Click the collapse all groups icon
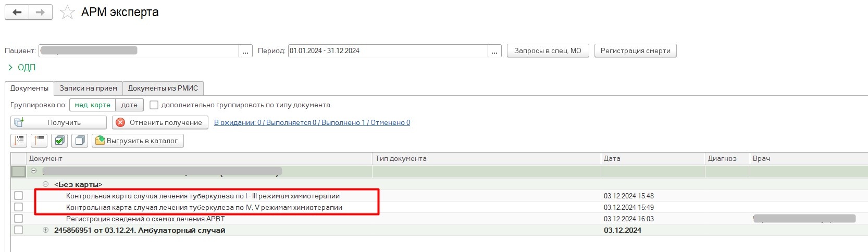 39,141
